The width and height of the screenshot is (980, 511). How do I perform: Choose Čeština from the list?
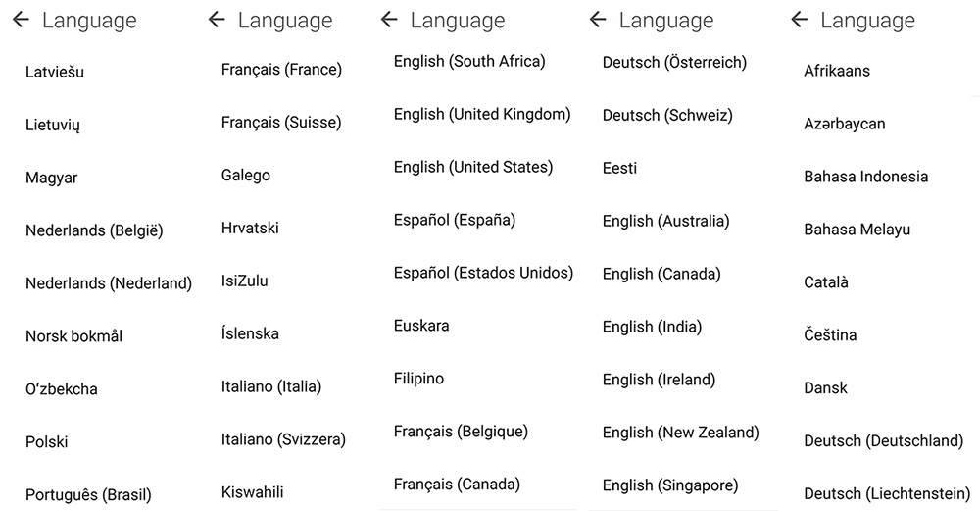pyautogui.click(x=830, y=334)
